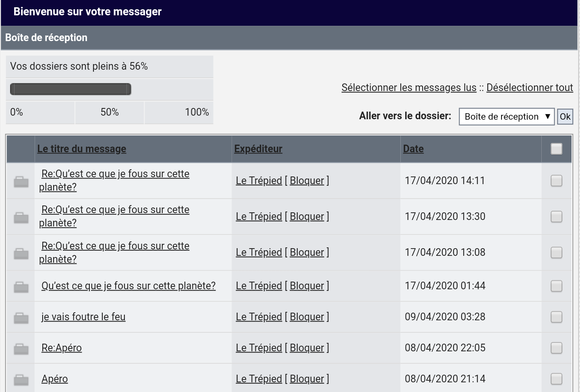This screenshot has height=392, width=580.
Task: Click the folder icon beside the 13:30 message
Action: click(x=21, y=218)
